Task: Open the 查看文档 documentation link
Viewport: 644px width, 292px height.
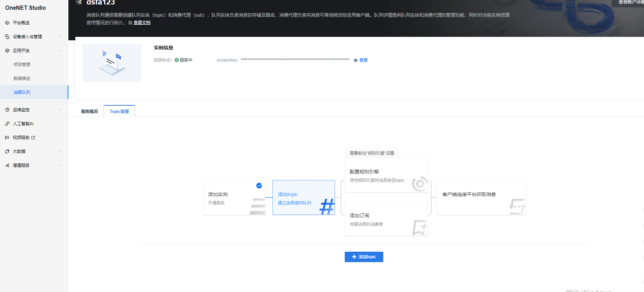Action: pos(142,23)
